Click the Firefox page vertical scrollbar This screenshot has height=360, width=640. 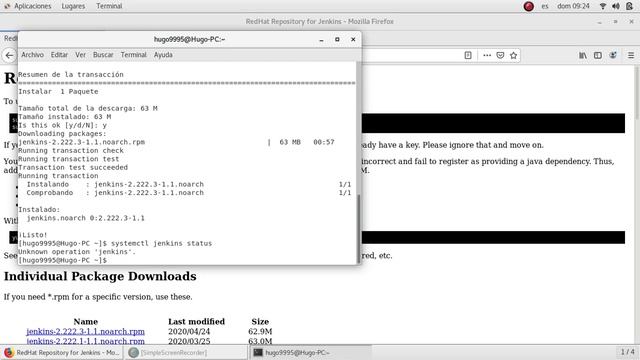pyautogui.click(x=638, y=92)
